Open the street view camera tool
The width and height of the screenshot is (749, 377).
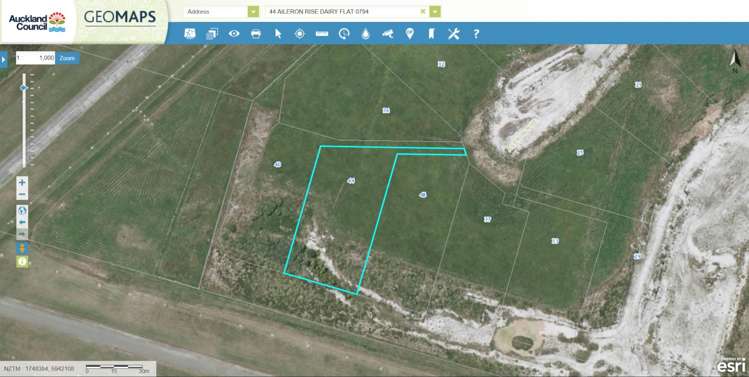(388, 33)
